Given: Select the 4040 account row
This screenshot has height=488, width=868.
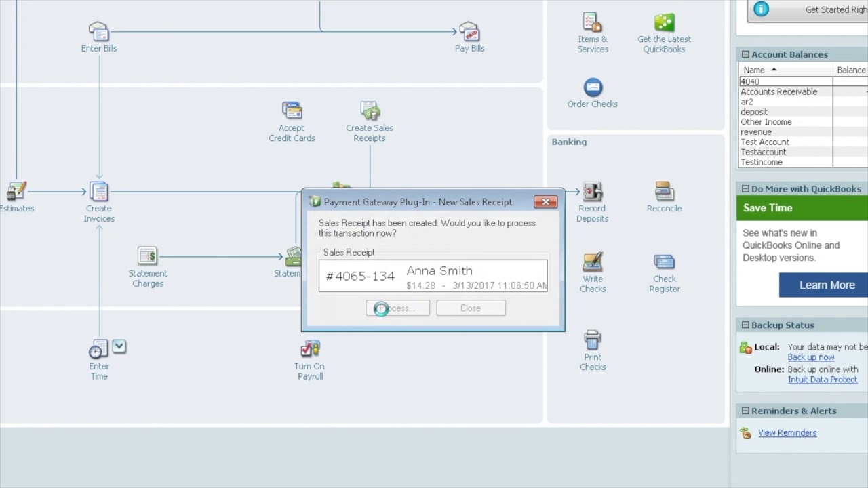Looking at the screenshot, I should point(803,81).
